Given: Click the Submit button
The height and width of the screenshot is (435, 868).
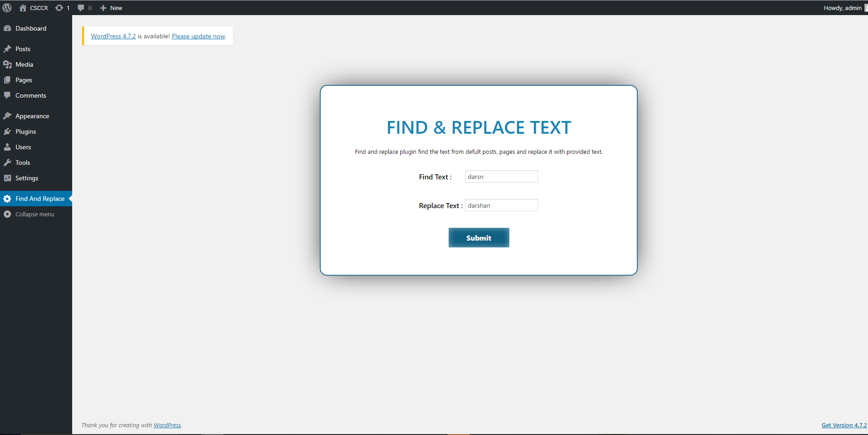Looking at the screenshot, I should click(x=479, y=238).
